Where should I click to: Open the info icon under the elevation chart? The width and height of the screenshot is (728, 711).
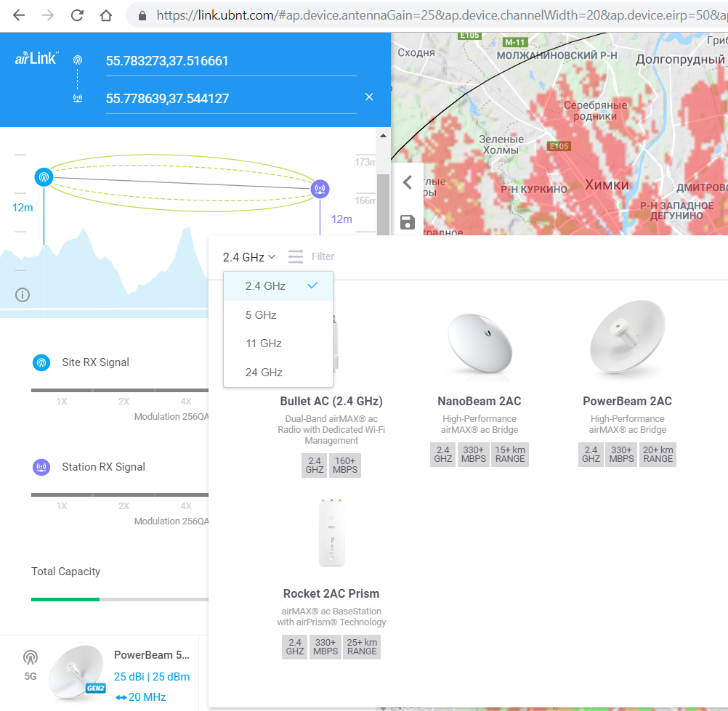[x=23, y=295]
